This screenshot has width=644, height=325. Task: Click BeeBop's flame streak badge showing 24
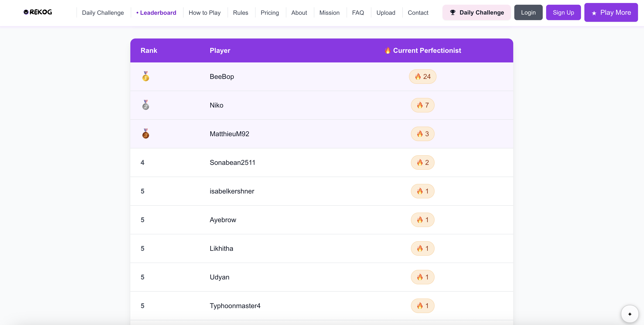pyautogui.click(x=422, y=77)
